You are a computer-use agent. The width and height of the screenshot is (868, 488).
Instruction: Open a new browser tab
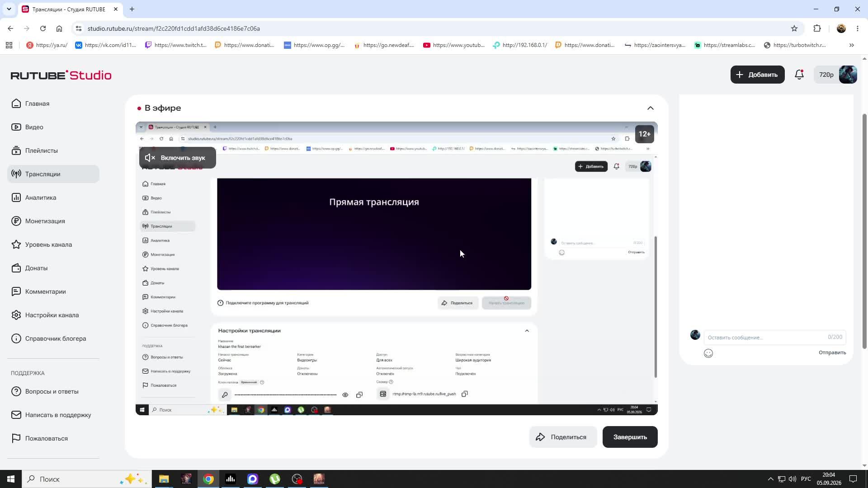coord(132,9)
